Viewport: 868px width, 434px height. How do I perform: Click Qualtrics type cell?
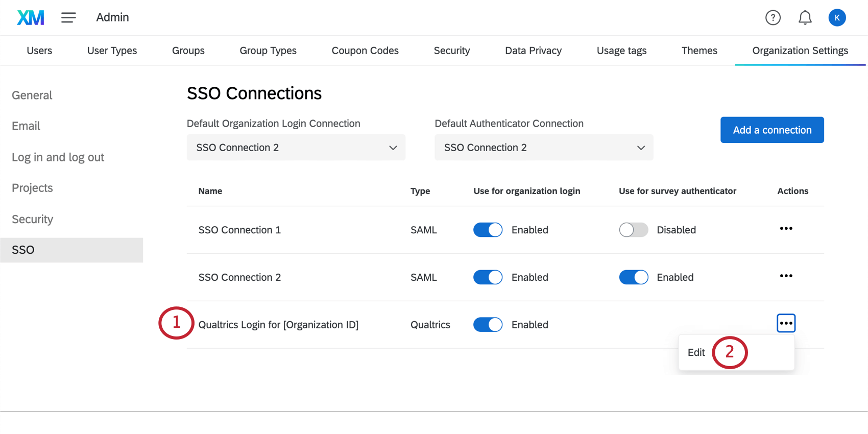tap(430, 325)
